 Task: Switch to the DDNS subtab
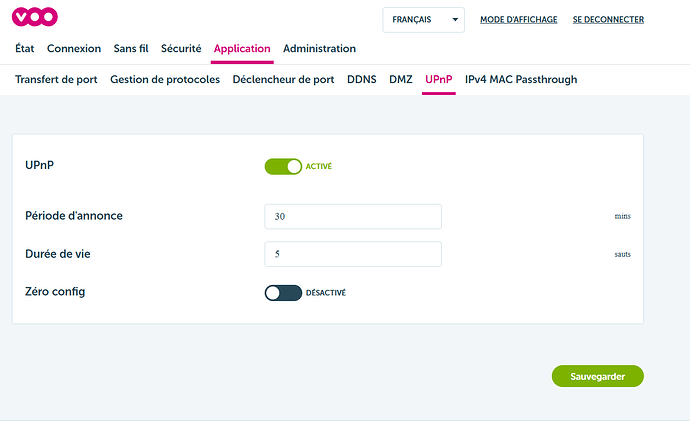pos(361,79)
